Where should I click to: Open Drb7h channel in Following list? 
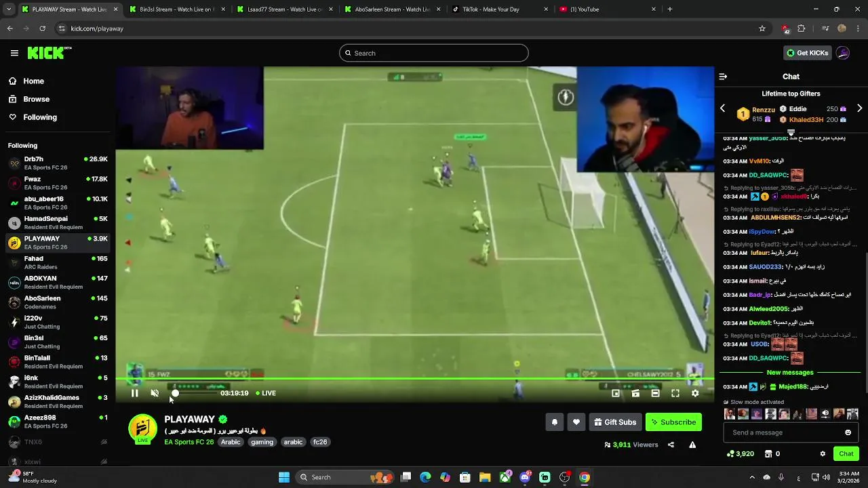pyautogui.click(x=58, y=163)
